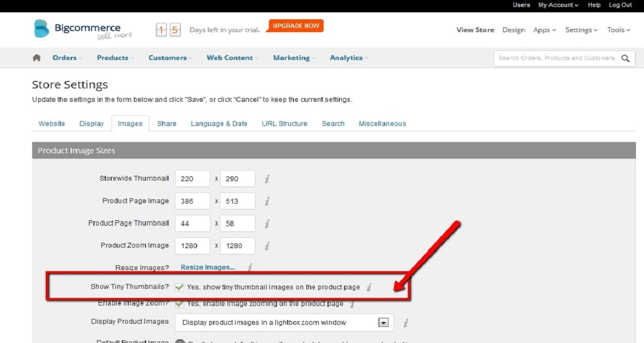This screenshot has height=343, width=644.
Task: Click info icon beside Product Page Image
Action: coord(267,202)
